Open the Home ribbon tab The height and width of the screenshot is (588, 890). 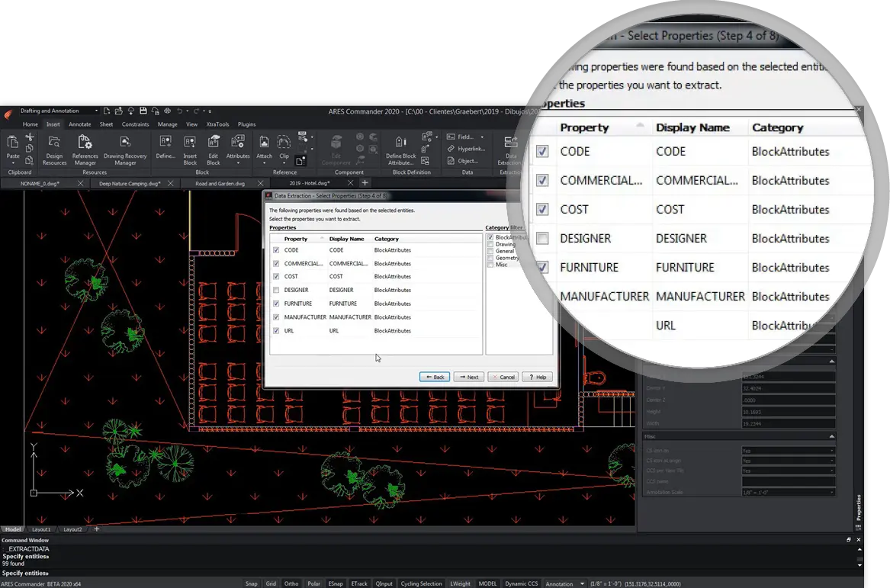31,124
